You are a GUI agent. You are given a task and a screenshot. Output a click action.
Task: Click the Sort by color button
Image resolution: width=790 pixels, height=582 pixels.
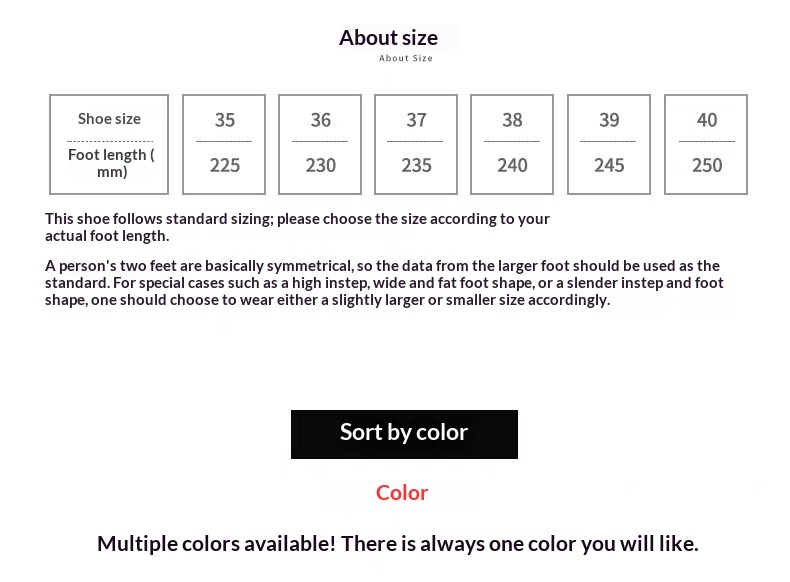(404, 434)
